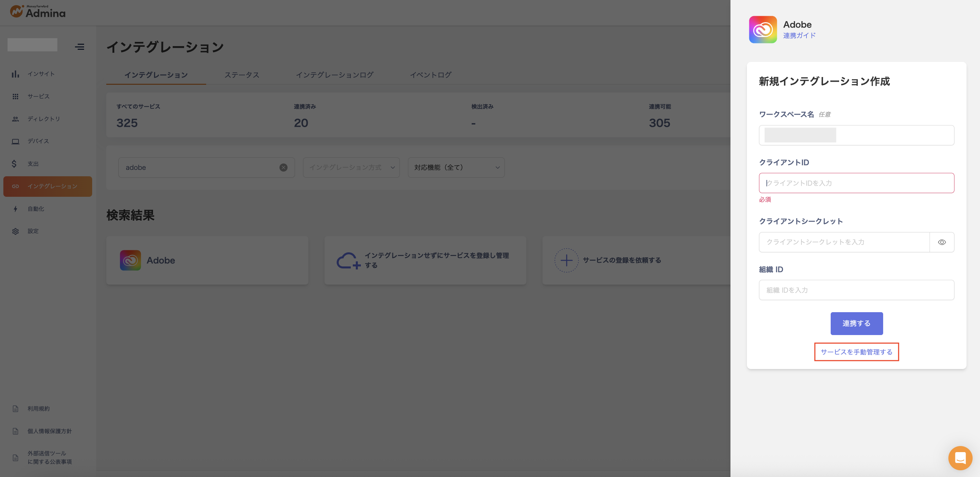Image resolution: width=980 pixels, height=477 pixels.
Task: Switch to the ステータス tab
Action: [x=241, y=75]
